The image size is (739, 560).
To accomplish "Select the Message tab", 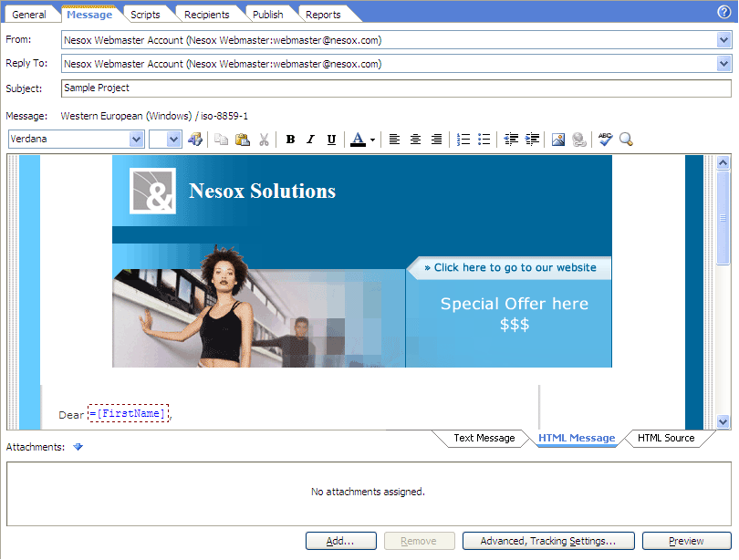I will tap(89, 15).
